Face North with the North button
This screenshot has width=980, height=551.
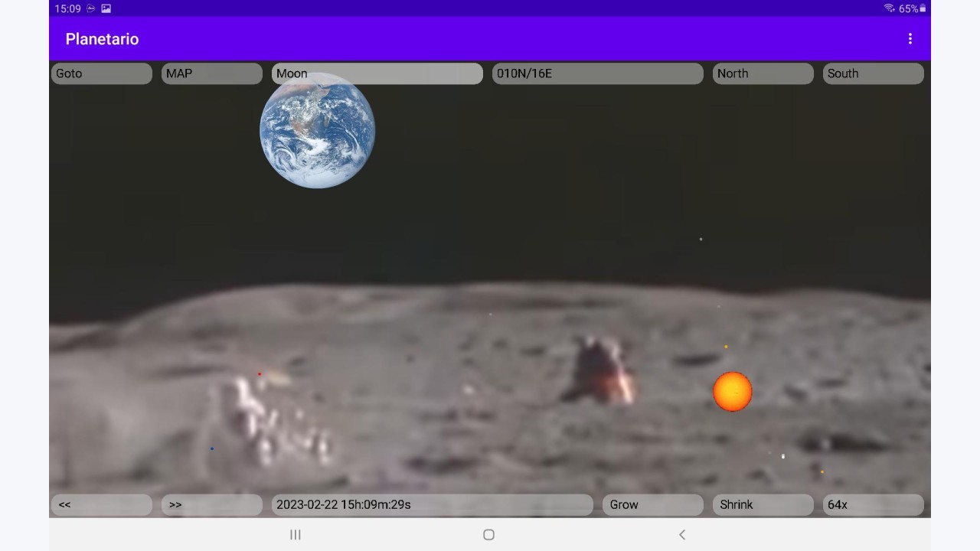tap(763, 73)
